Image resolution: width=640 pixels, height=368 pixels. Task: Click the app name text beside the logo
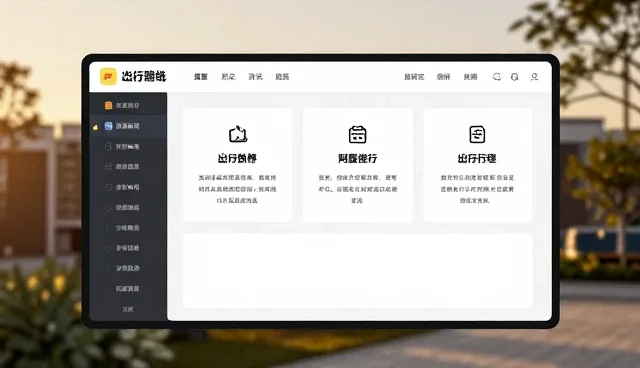click(144, 76)
